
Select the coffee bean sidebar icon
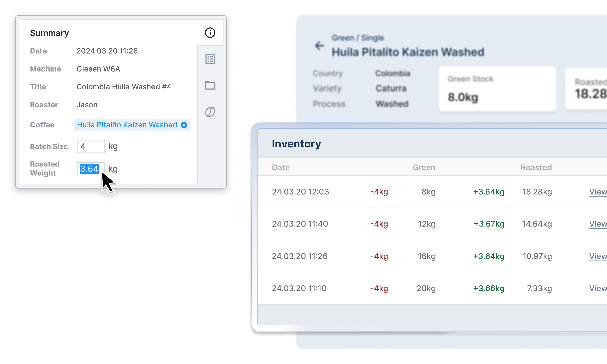pyautogui.click(x=210, y=112)
